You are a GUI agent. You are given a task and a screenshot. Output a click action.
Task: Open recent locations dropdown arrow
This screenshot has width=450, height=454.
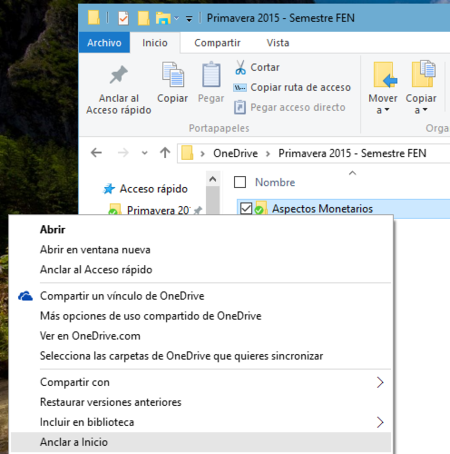click(x=144, y=153)
